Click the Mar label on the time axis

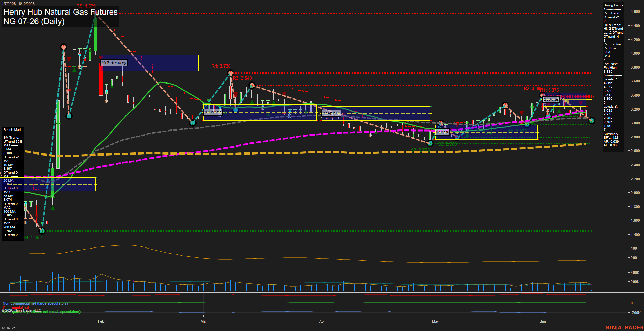point(204,321)
